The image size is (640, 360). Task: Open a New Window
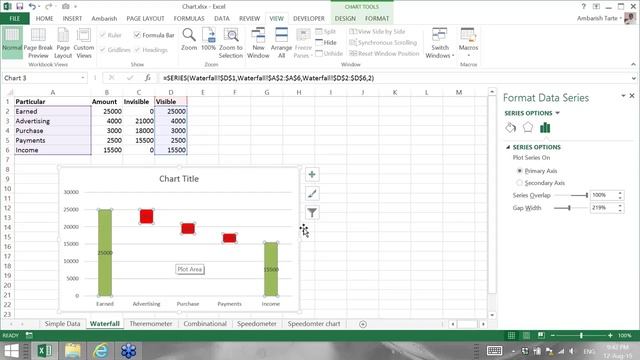(258, 42)
